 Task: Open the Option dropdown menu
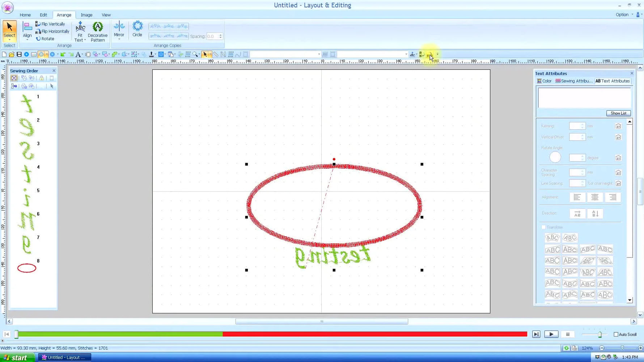click(x=624, y=14)
